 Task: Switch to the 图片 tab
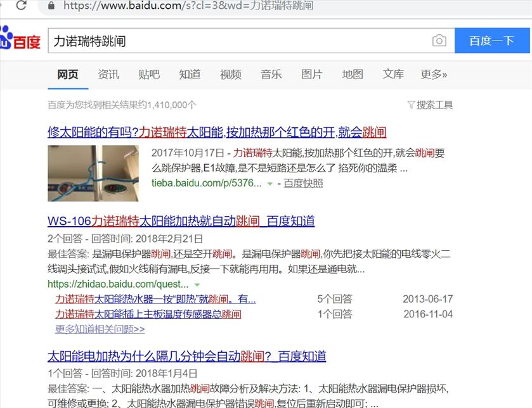tap(312, 74)
